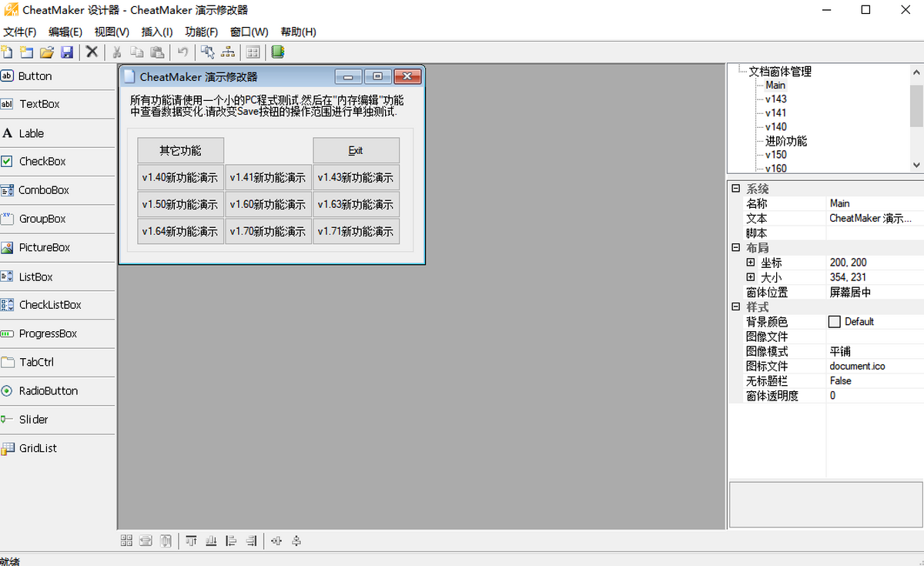Click the window selection pointer icon

coord(207,52)
